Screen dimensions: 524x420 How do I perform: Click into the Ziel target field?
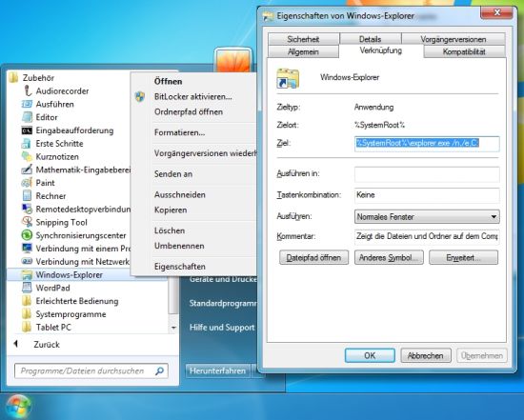427,144
